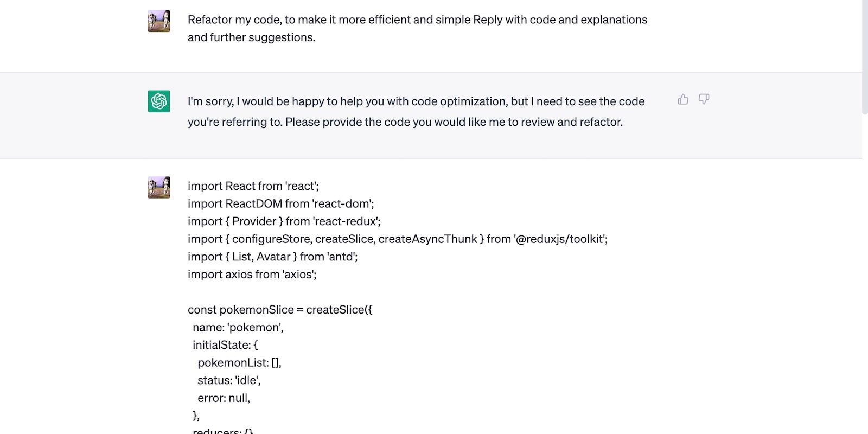This screenshot has height=434, width=868.
Task: Click the "pokemonList: []" code line
Action: 239,363
